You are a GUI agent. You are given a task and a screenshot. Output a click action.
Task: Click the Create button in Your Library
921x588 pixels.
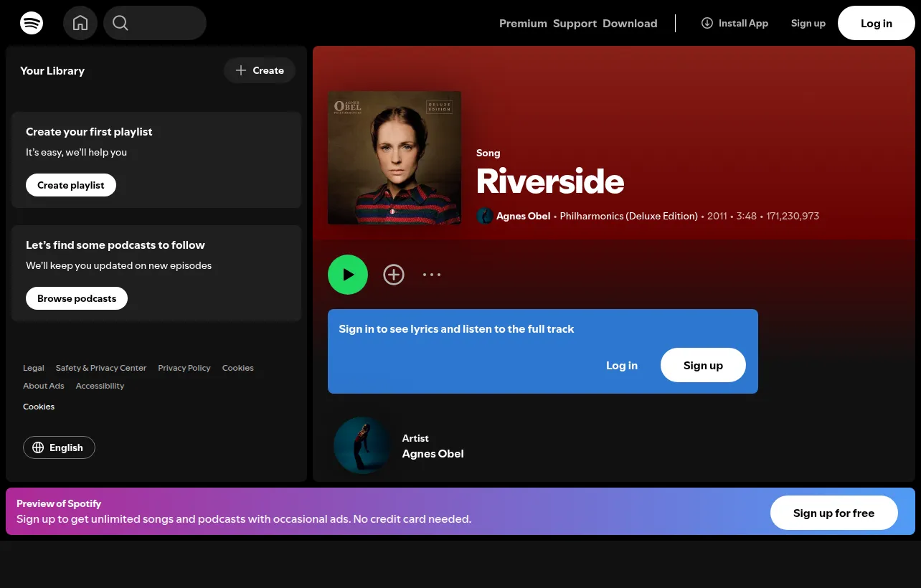260,70
